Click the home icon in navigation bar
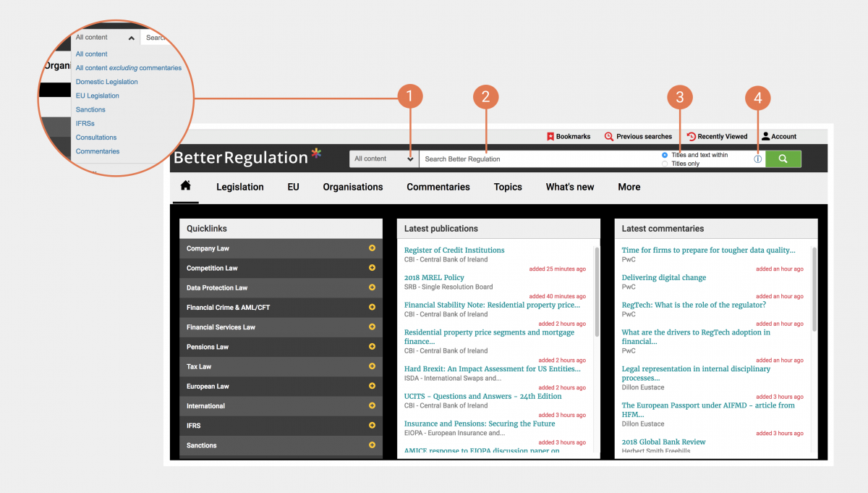The height and width of the screenshot is (493, 868). 185,186
